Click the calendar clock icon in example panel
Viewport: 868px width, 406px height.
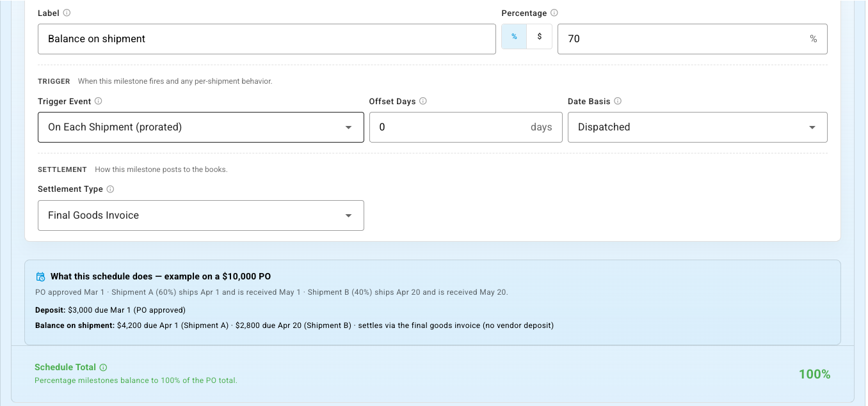click(x=40, y=277)
